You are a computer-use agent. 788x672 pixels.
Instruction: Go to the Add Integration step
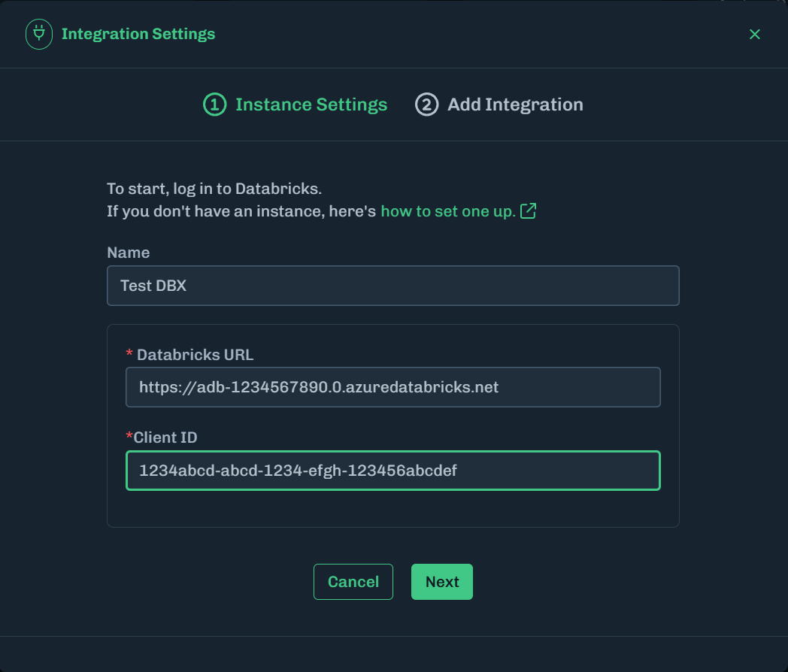point(515,104)
